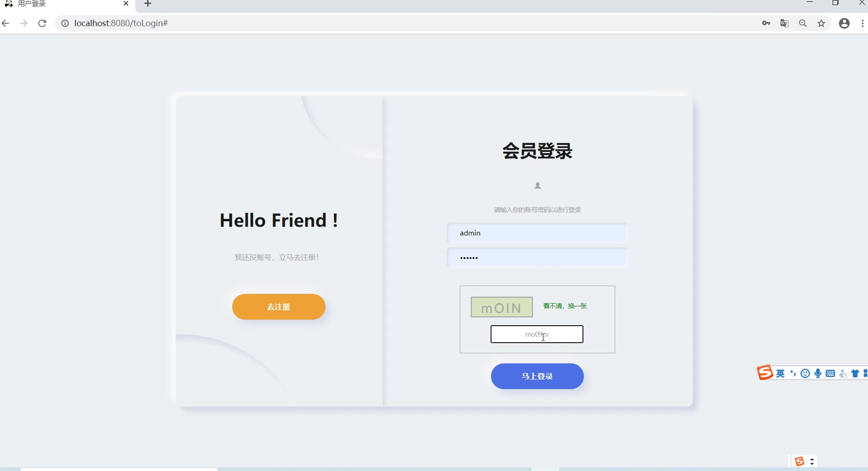
Task: Open a new browser tab
Action: [x=148, y=4]
